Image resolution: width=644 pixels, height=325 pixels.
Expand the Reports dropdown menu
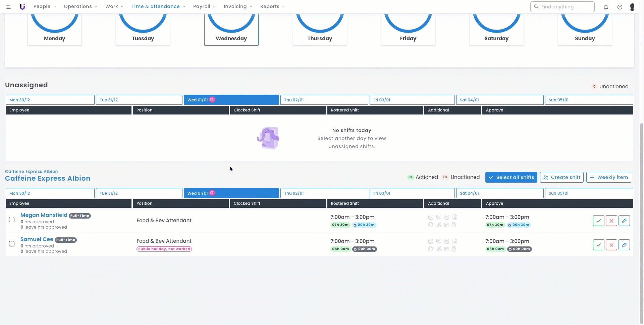pos(272,6)
